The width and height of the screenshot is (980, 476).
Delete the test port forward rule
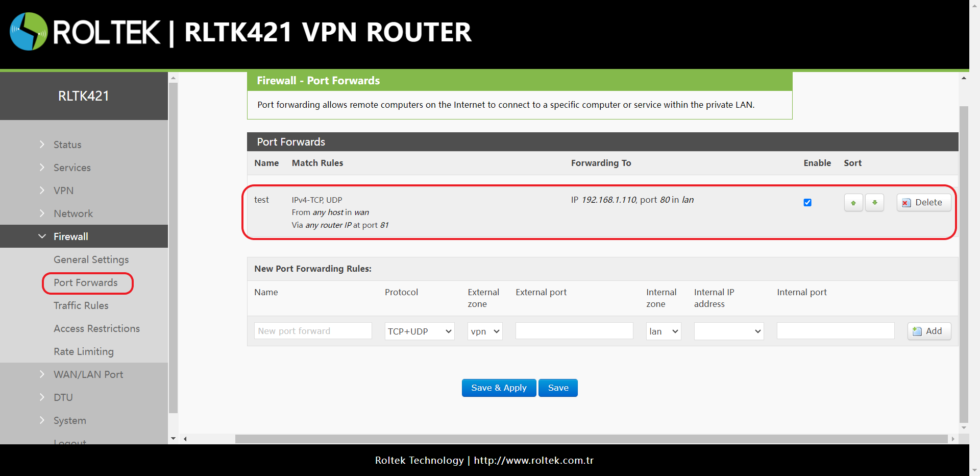pyautogui.click(x=923, y=202)
